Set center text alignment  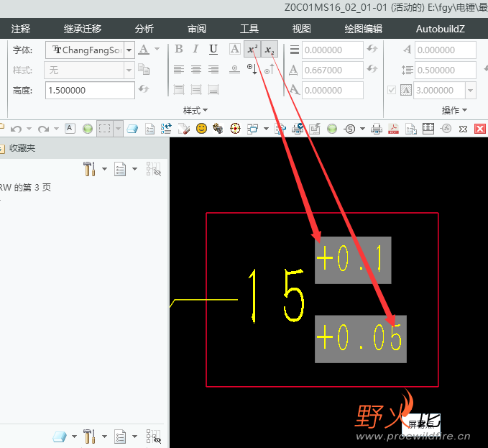196,69
